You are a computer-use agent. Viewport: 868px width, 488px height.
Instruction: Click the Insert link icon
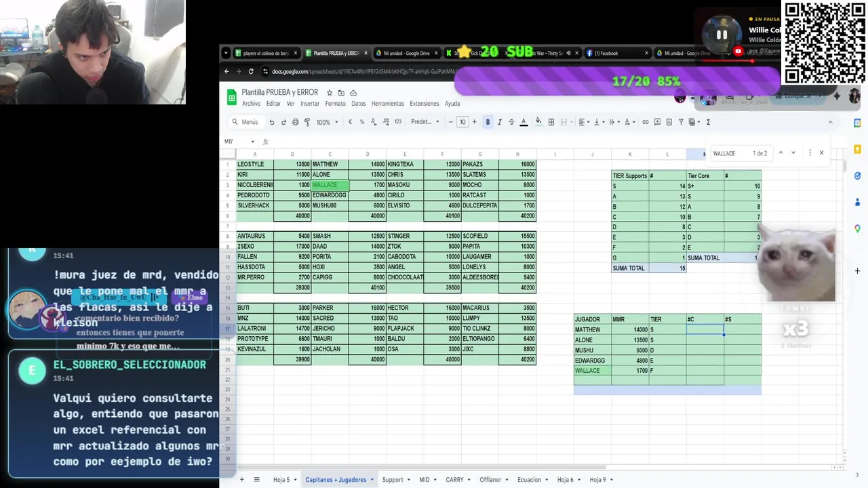coord(646,122)
